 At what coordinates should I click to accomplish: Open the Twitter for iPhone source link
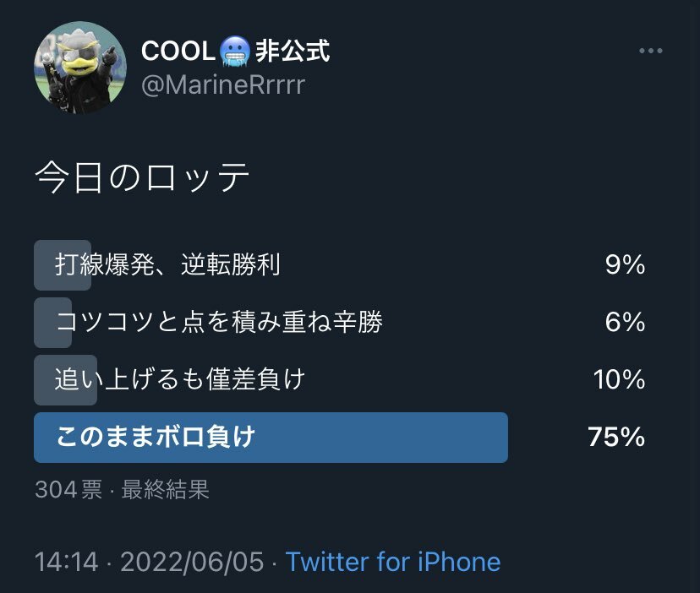pyautogui.click(x=393, y=562)
